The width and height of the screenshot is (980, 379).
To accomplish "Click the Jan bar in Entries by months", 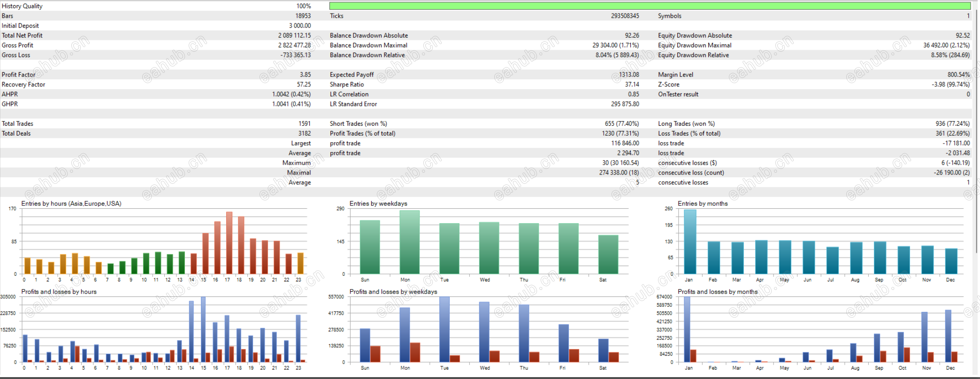I will [x=690, y=242].
